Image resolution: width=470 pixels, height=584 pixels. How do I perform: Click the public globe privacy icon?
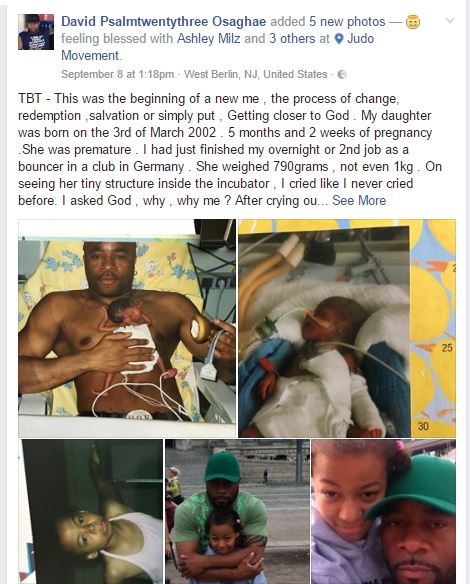(x=342, y=74)
